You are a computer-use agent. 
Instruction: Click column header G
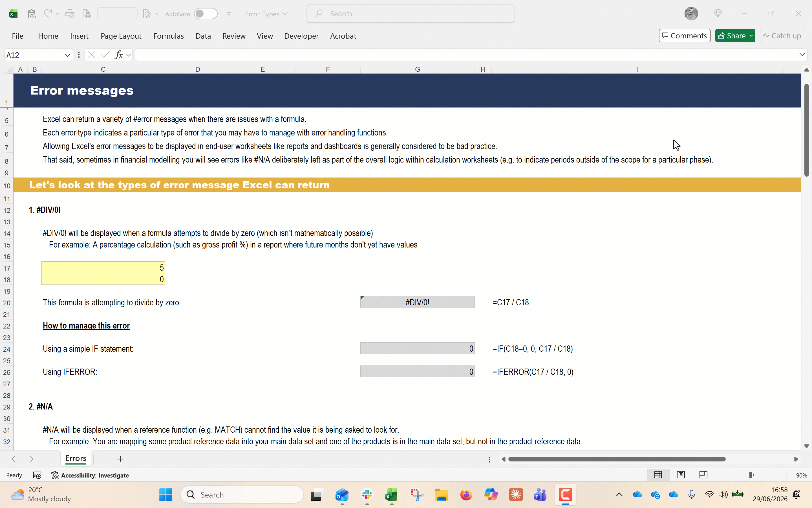pos(417,69)
